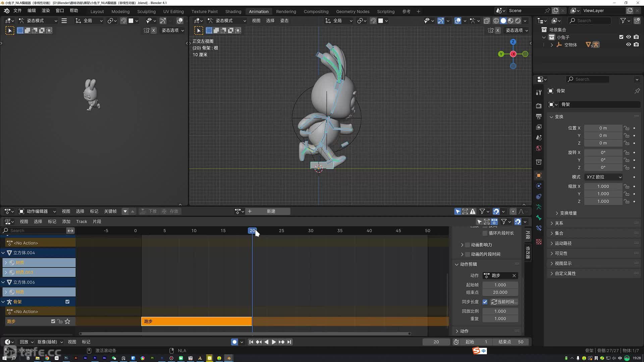Select rendered viewport shading

(x=518, y=21)
